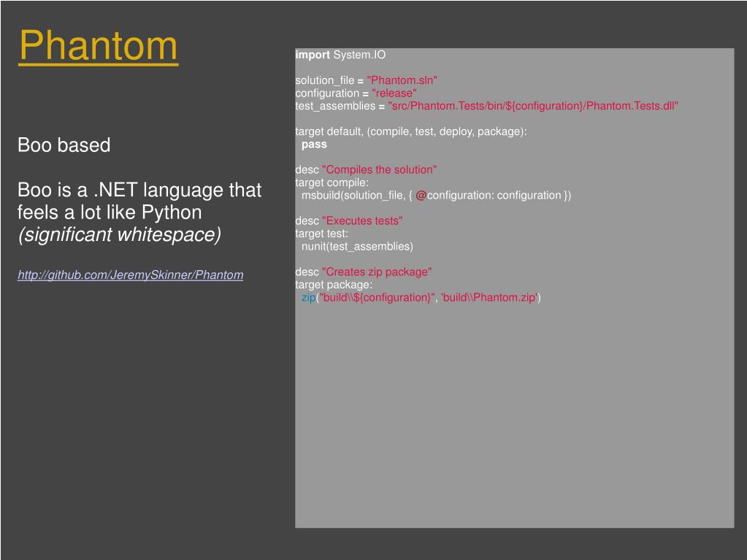Click the bold 'pass' keyword
Screen dimensions: 747x560
coord(314,145)
